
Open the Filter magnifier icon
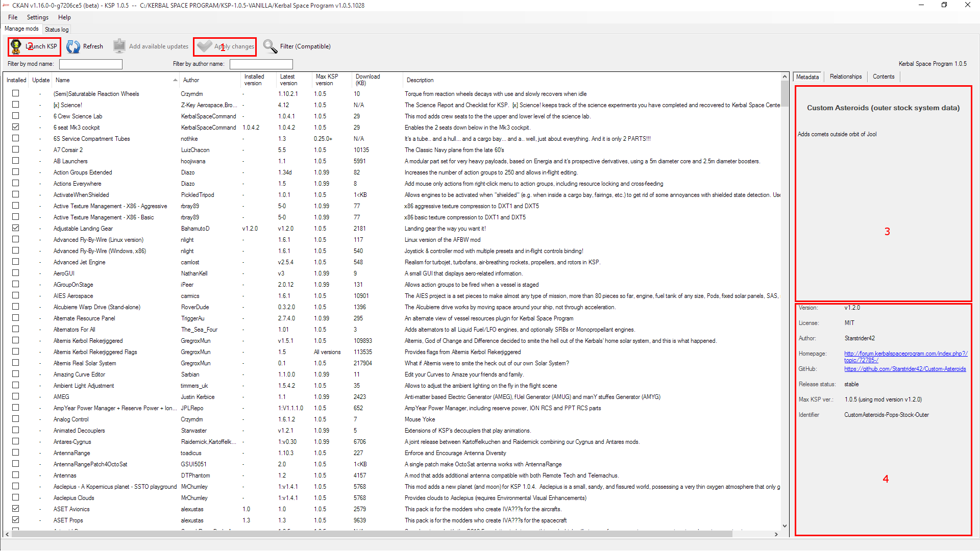pyautogui.click(x=270, y=46)
